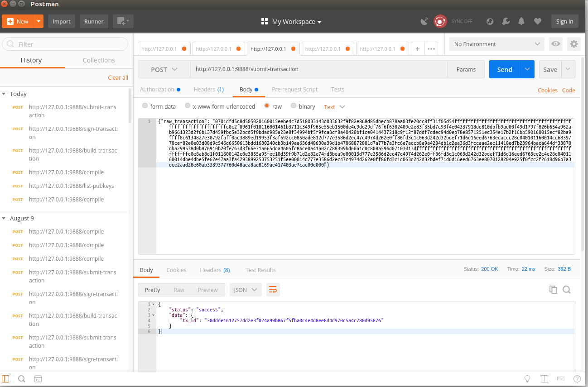Screen dimensions: 588x387
Task: Select the form-data body type
Action: click(145, 106)
